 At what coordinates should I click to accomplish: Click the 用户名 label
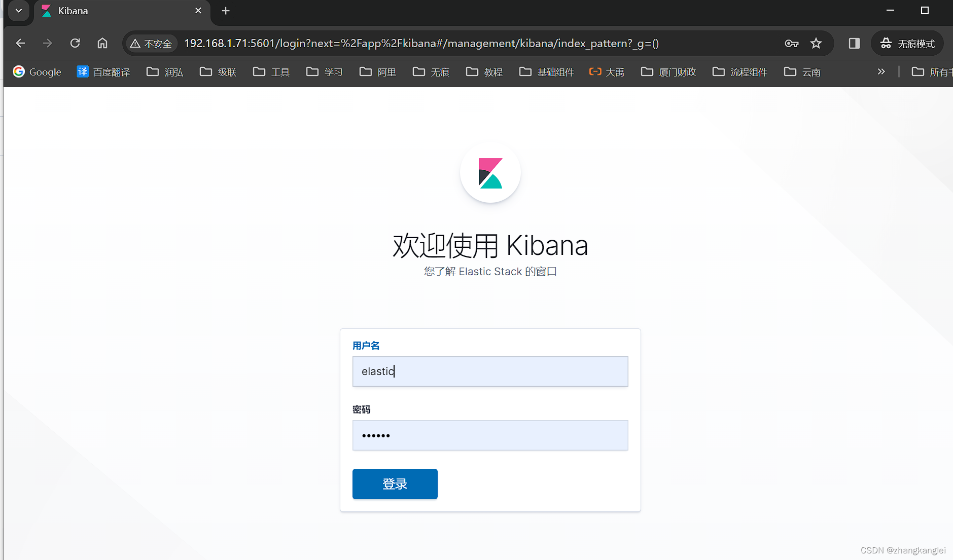click(x=366, y=346)
